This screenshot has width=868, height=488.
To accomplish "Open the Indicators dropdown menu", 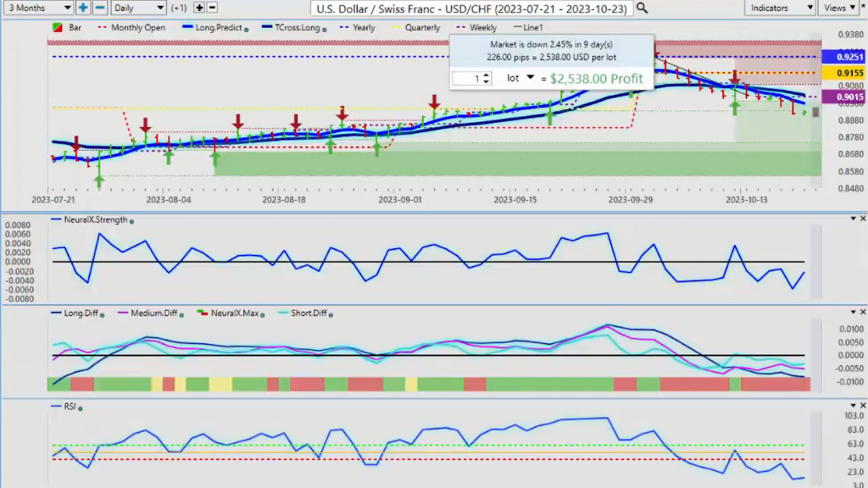I will [780, 8].
